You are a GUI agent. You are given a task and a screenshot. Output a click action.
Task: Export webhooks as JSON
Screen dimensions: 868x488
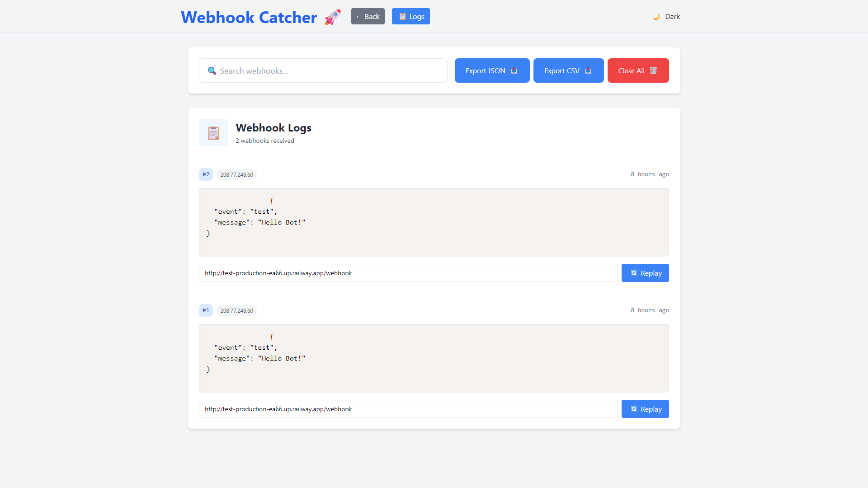click(x=491, y=70)
